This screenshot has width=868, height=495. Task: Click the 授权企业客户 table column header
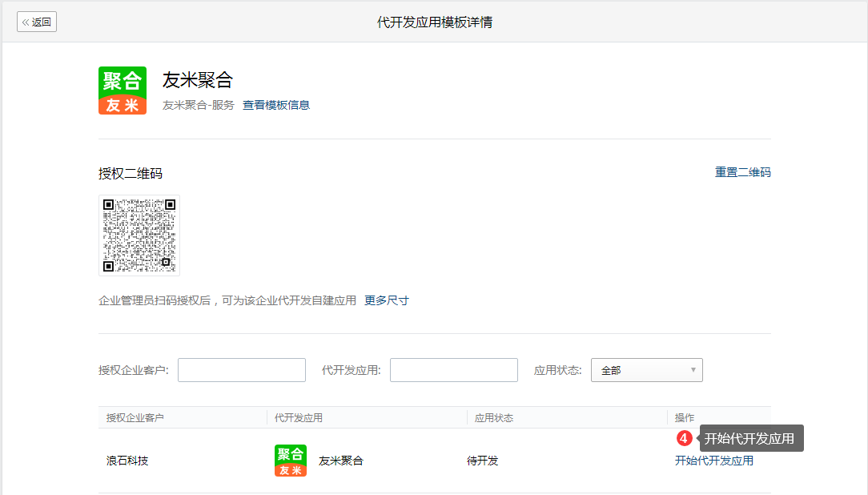(x=135, y=418)
